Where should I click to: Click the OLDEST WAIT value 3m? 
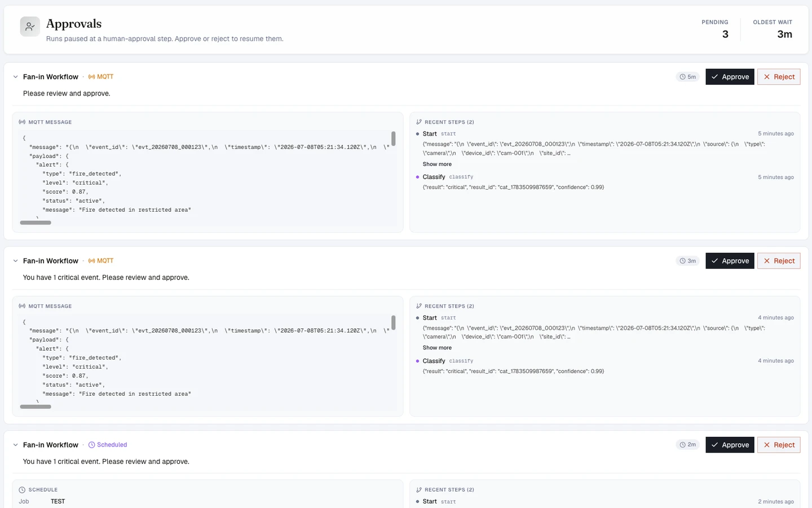(784, 34)
